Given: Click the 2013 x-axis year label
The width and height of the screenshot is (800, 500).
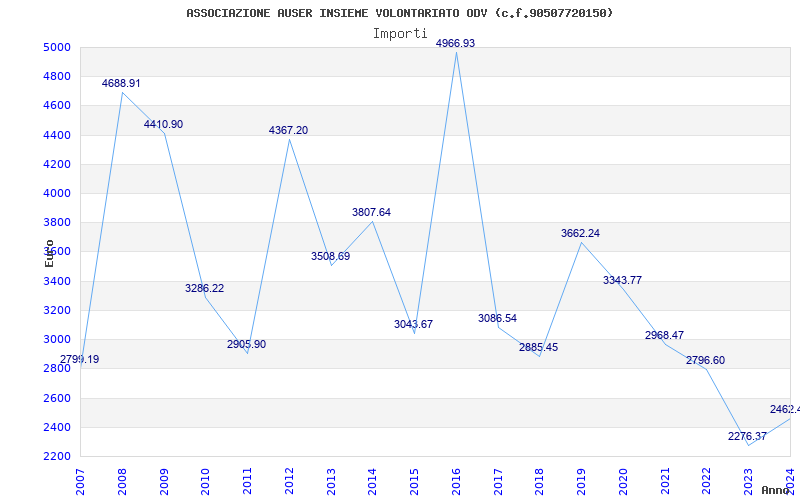Looking at the screenshot, I should [x=331, y=482].
